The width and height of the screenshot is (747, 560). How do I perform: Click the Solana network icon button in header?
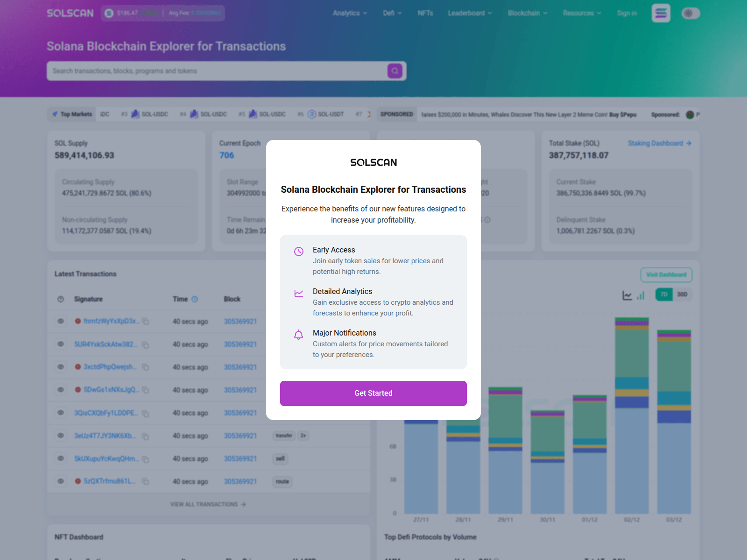(x=661, y=13)
